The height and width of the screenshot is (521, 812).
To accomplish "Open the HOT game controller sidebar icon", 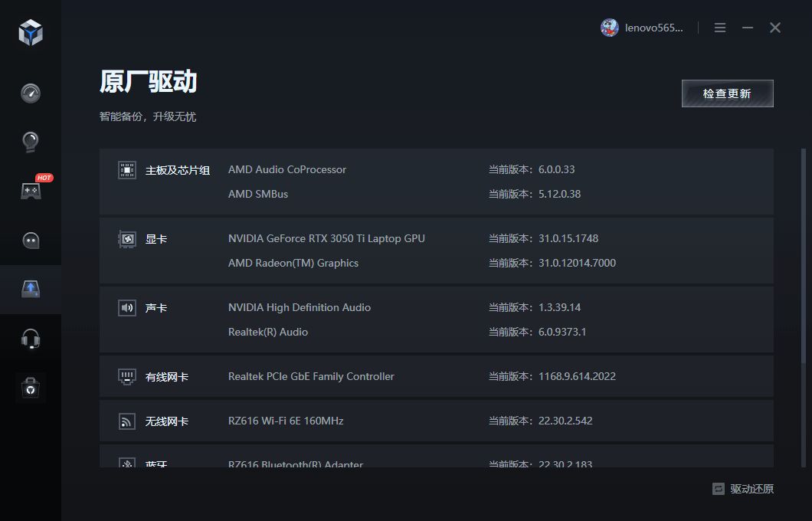I will coord(31,191).
